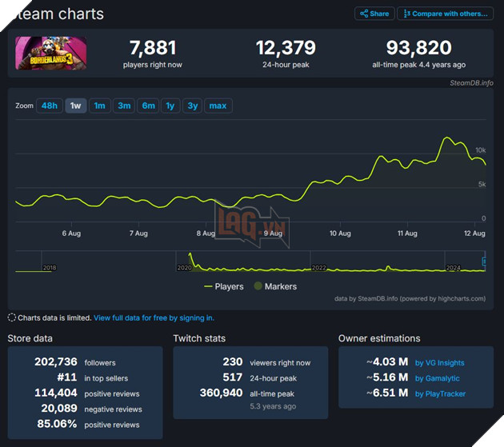Click the 2020 peak in the navigator timeline
The width and height of the screenshot is (504, 447).
click(x=190, y=258)
